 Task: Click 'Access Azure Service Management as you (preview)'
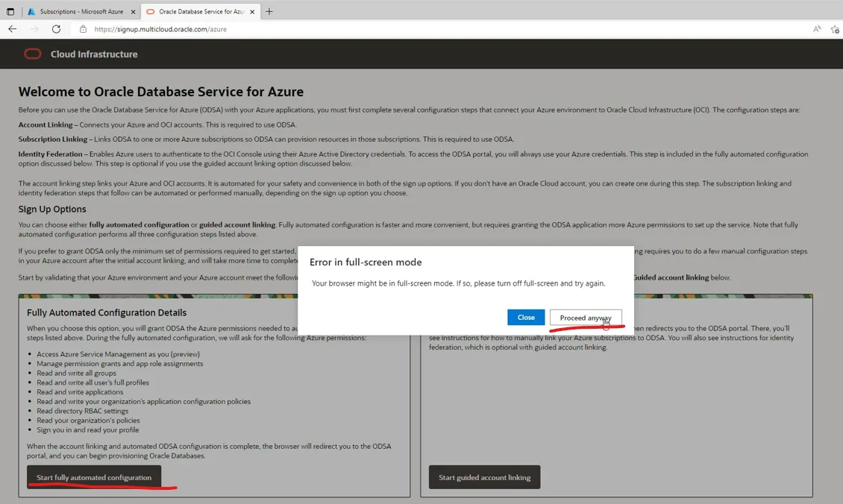pyautogui.click(x=119, y=354)
